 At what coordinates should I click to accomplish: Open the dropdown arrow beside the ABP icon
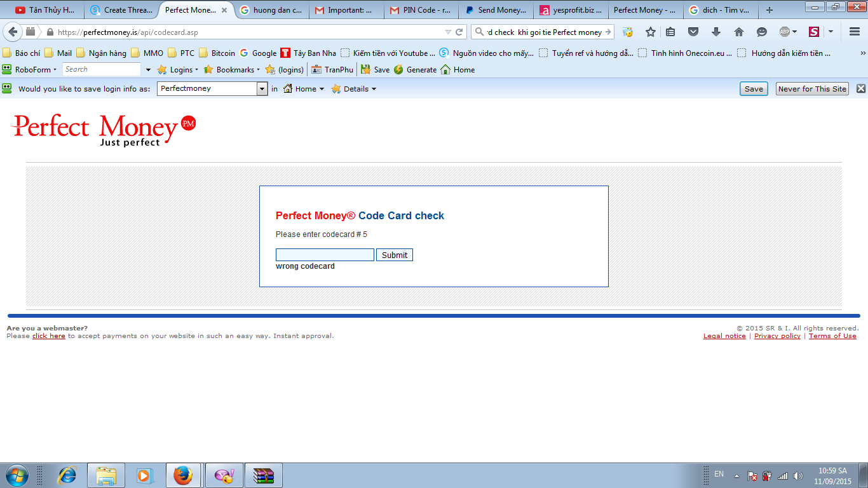click(x=794, y=32)
